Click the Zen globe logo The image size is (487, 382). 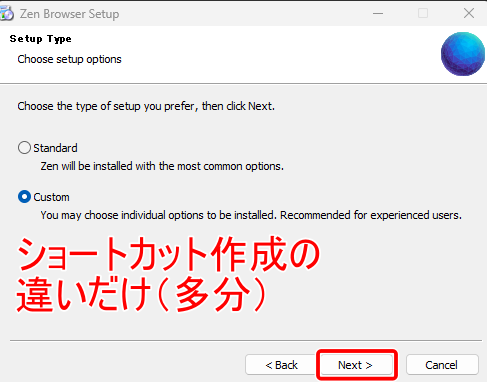(463, 54)
